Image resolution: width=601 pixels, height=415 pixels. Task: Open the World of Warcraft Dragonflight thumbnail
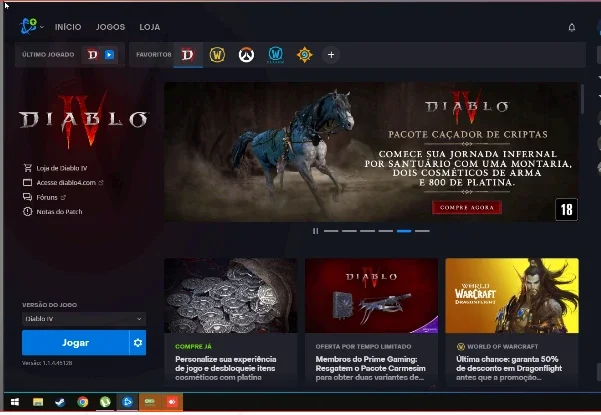512,295
